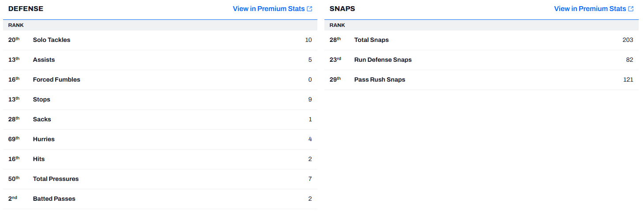Click the Rank column header under Snaps
644x214 pixels.
click(337, 25)
